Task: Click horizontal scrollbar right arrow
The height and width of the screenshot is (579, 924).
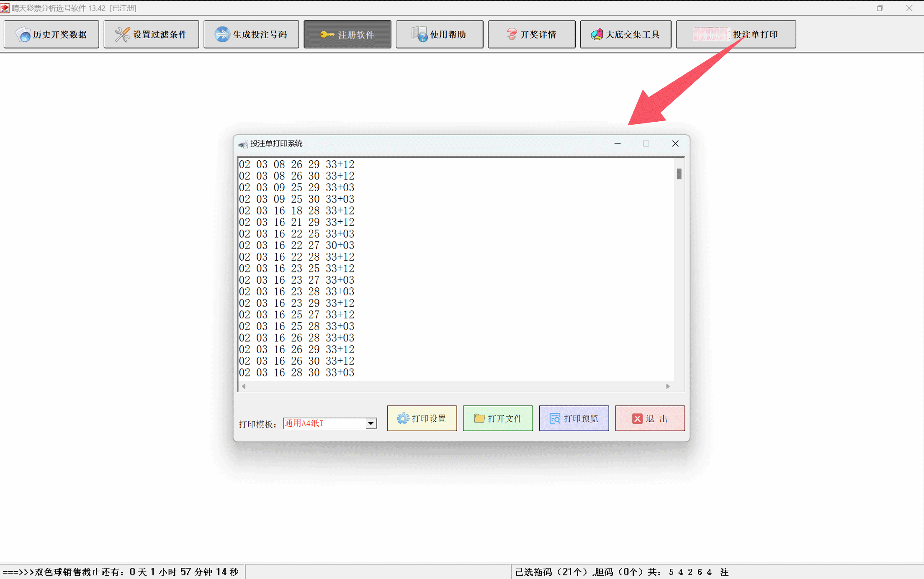Action: tap(668, 387)
